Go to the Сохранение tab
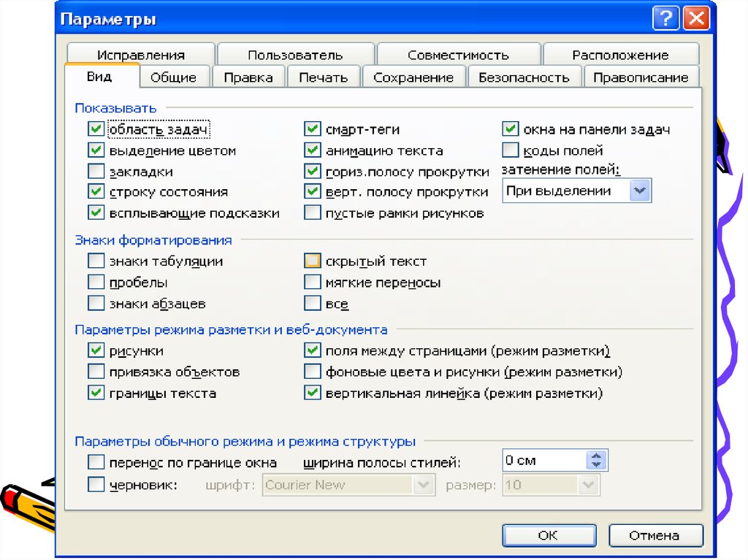This screenshot has height=560, width=748. 413,77
